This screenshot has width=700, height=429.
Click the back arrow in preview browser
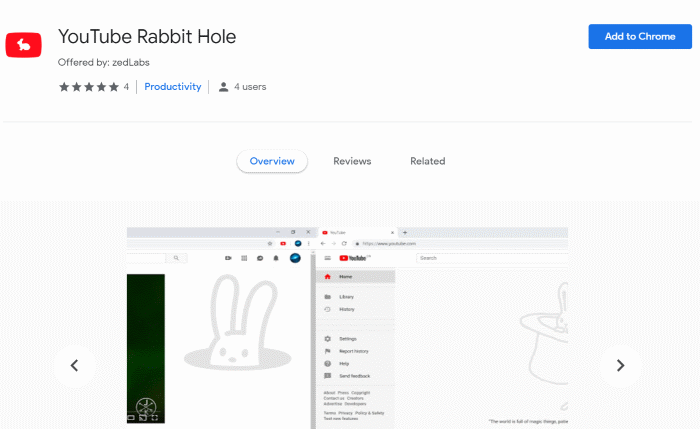click(323, 243)
